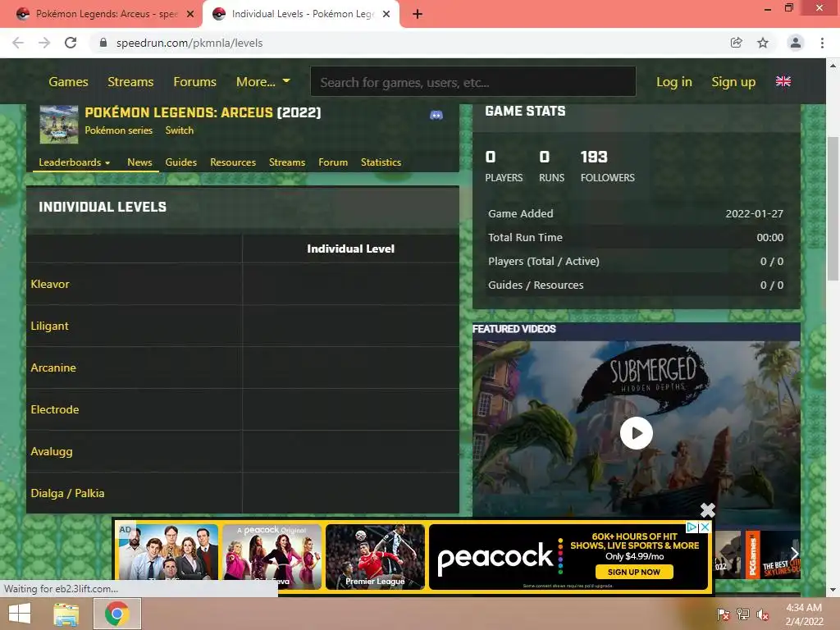840x630 pixels.
Task: Open the game's Forum tab
Action: pos(333,162)
